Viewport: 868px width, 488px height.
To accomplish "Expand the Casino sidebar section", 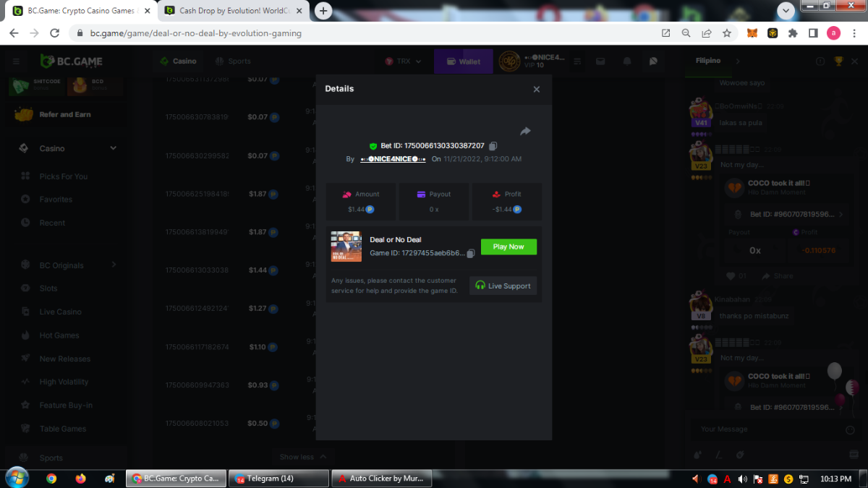I will 113,148.
